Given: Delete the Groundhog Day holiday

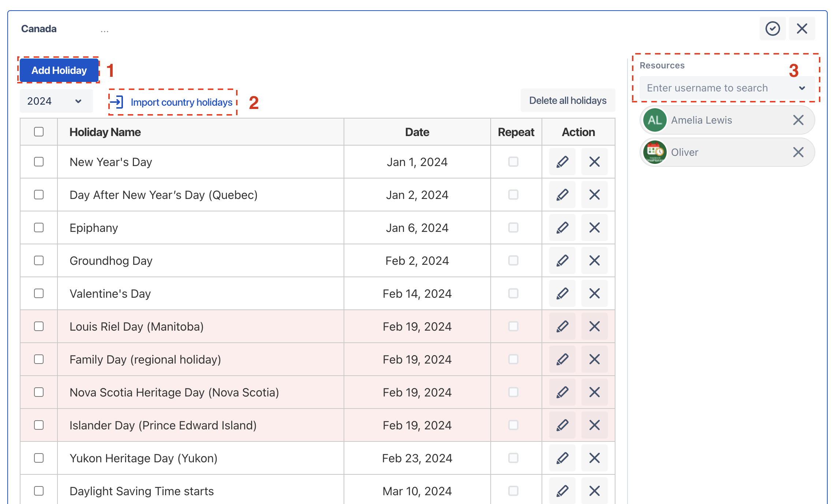Looking at the screenshot, I should 594,260.
